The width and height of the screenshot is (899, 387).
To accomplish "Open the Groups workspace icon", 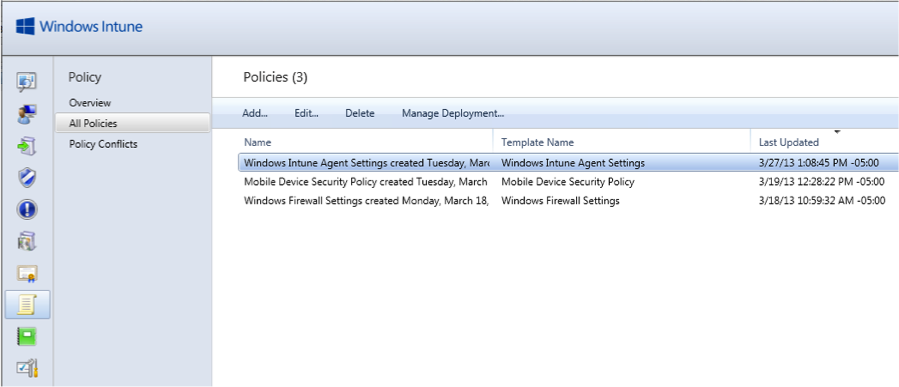I will (27, 114).
